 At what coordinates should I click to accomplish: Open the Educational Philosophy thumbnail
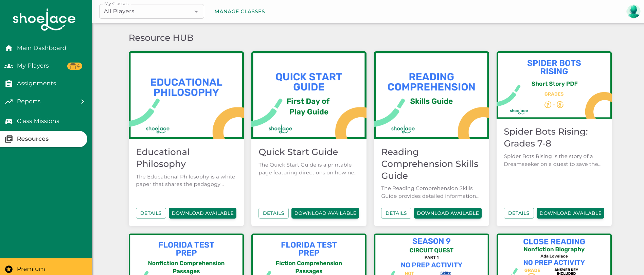[x=186, y=95]
